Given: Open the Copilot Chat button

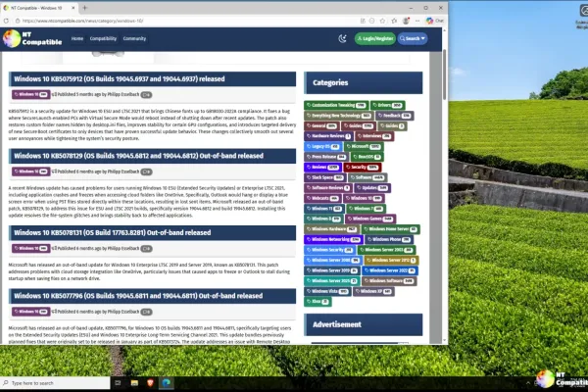Looking at the screenshot, I should click(x=435, y=21).
